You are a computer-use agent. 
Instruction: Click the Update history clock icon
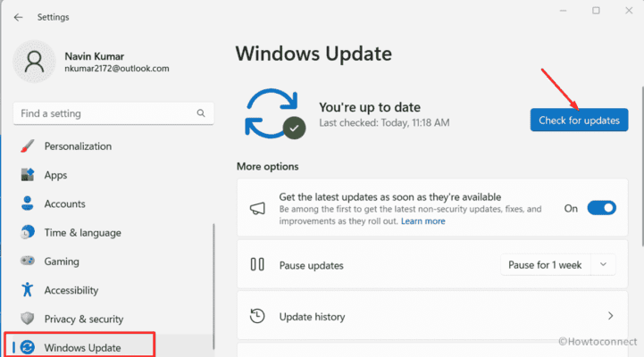257,316
